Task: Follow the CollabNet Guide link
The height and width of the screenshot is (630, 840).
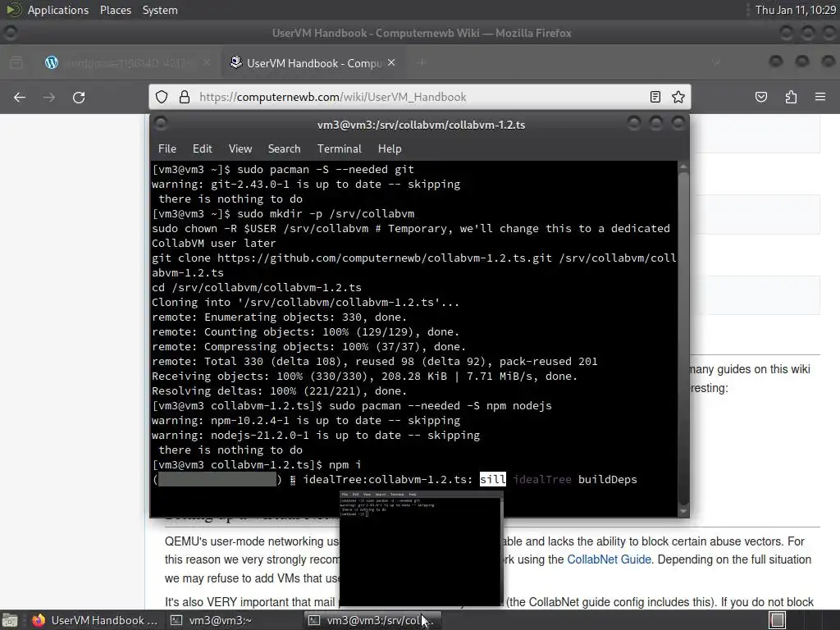Action: 609,559
